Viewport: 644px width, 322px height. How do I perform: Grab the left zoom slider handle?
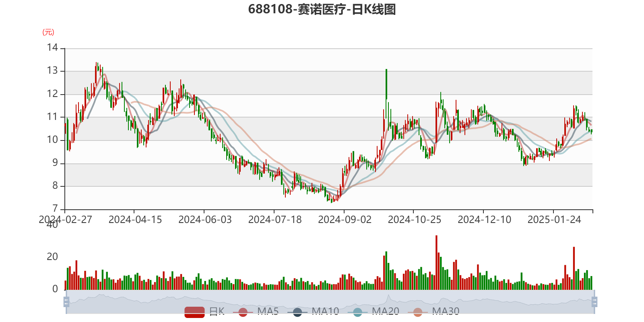[x=66, y=302]
